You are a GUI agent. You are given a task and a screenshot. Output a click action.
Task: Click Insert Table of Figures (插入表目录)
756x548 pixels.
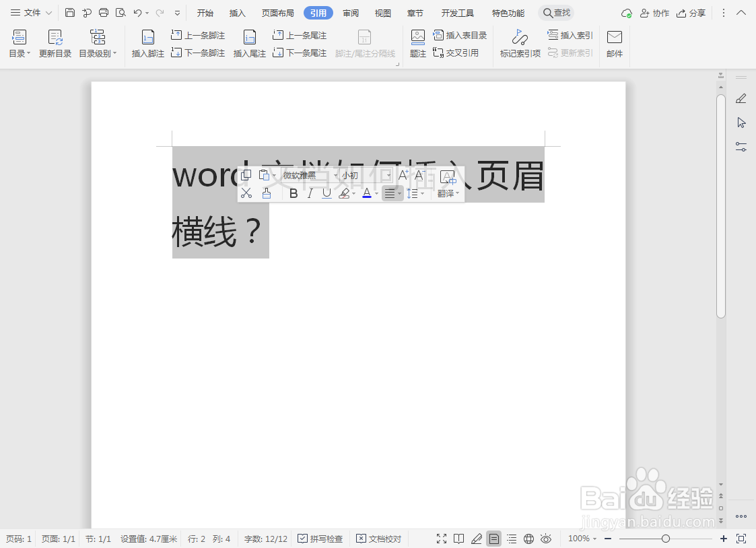(x=460, y=35)
